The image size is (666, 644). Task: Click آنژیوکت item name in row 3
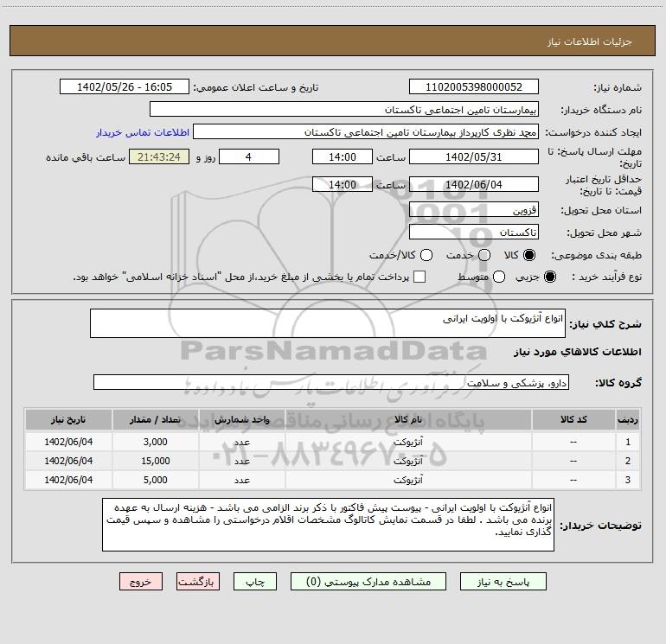(x=408, y=480)
